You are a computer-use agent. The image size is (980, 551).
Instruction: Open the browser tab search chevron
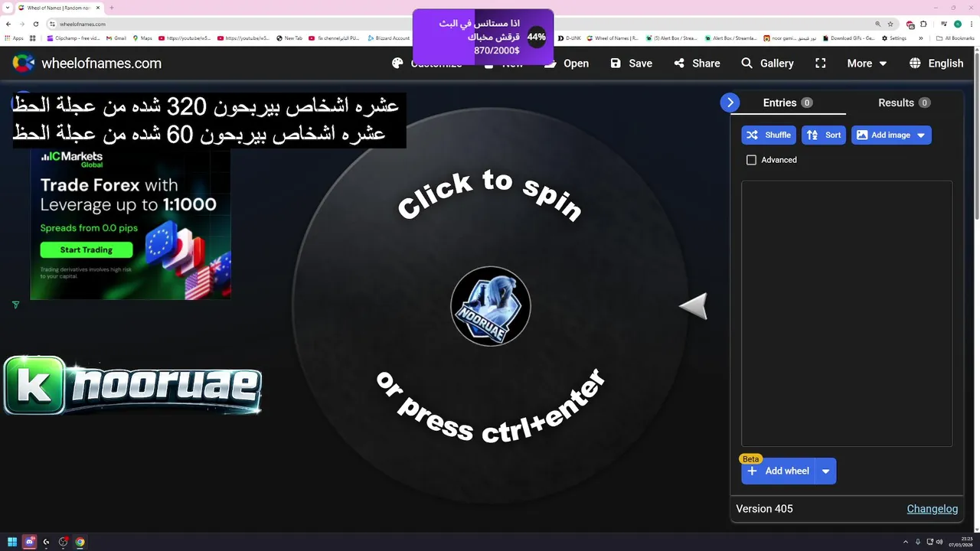[x=7, y=7]
